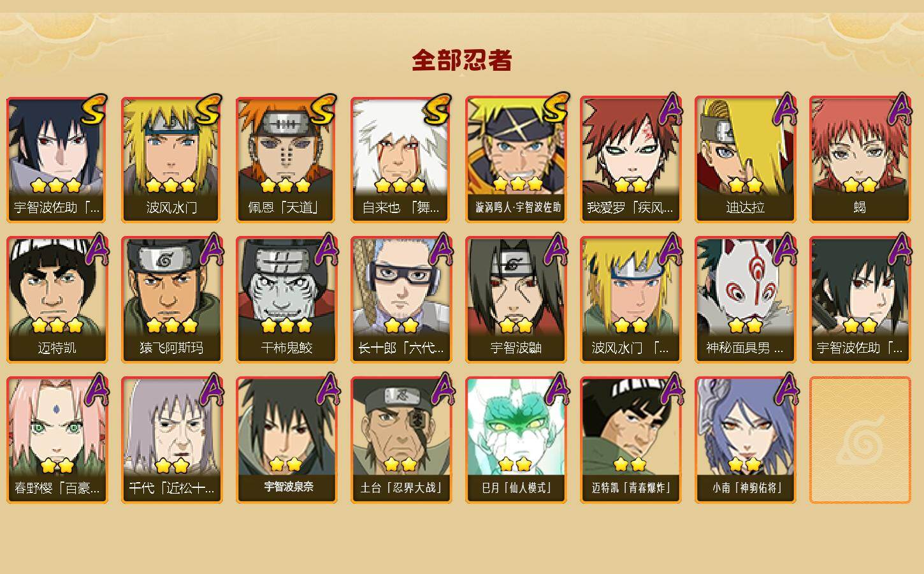Select the 漩涡鸣人·宇智波佐助 card
924x574 pixels.
pos(516,159)
